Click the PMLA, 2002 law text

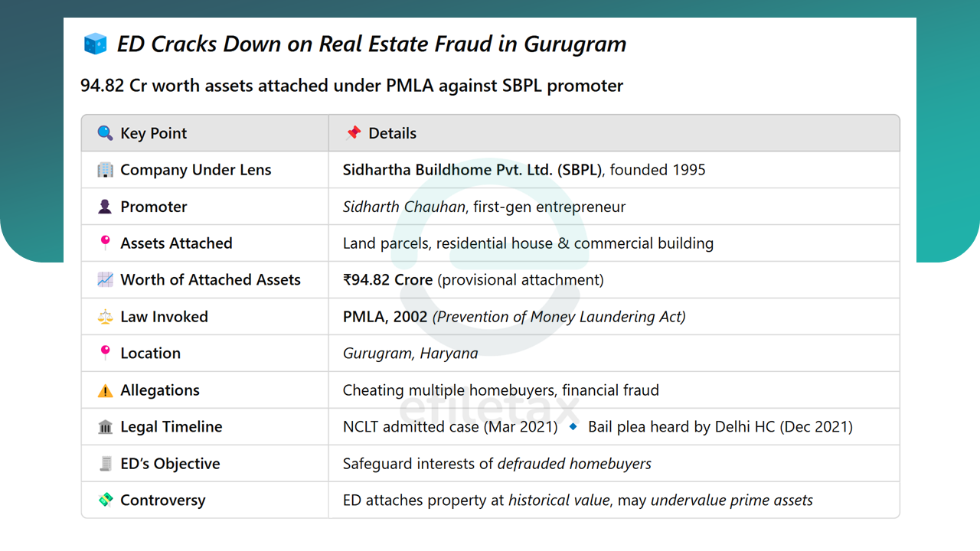(385, 317)
